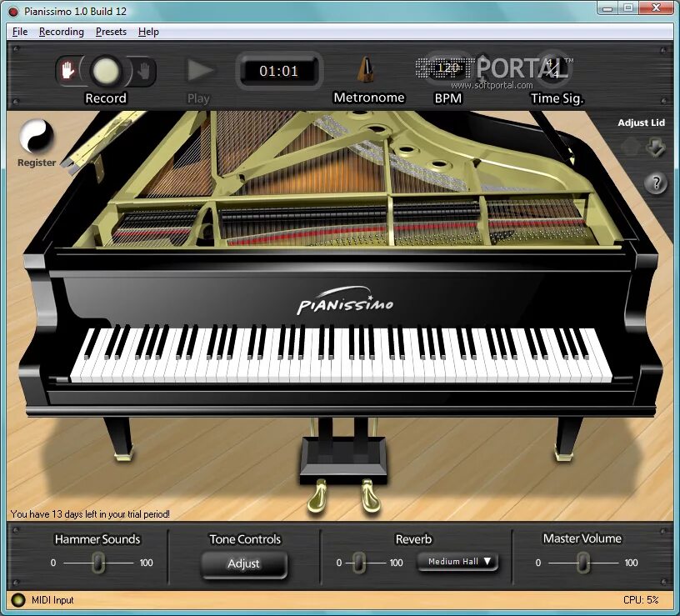This screenshot has height=616, width=680.
Task: Close the Pianissimo window
Action: (x=656, y=8)
